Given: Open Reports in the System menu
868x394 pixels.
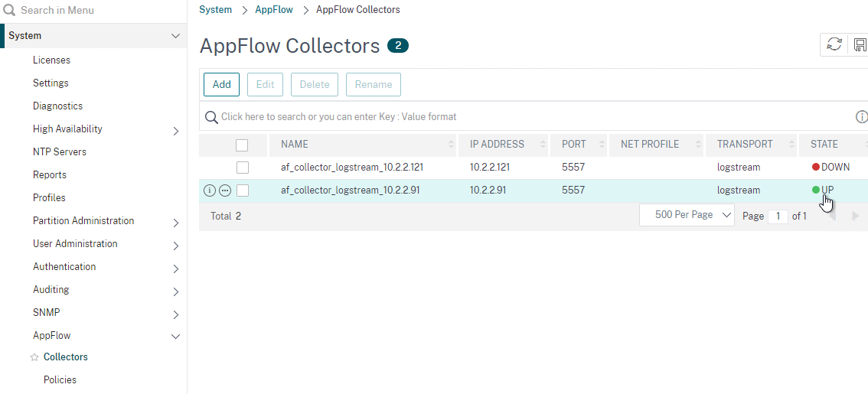Looking at the screenshot, I should pos(49,175).
